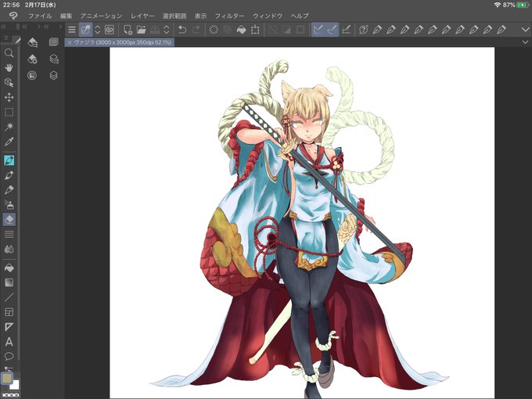The height and width of the screenshot is (399, 532).
Task: Select the Ruler tool
Action: click(x=9, y=327)
